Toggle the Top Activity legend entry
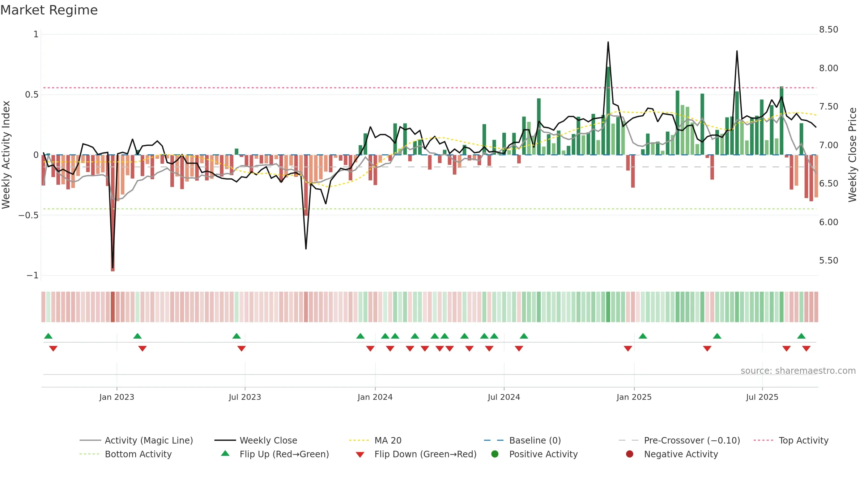This screenshot has height=488, width=868. pos(791,440)
